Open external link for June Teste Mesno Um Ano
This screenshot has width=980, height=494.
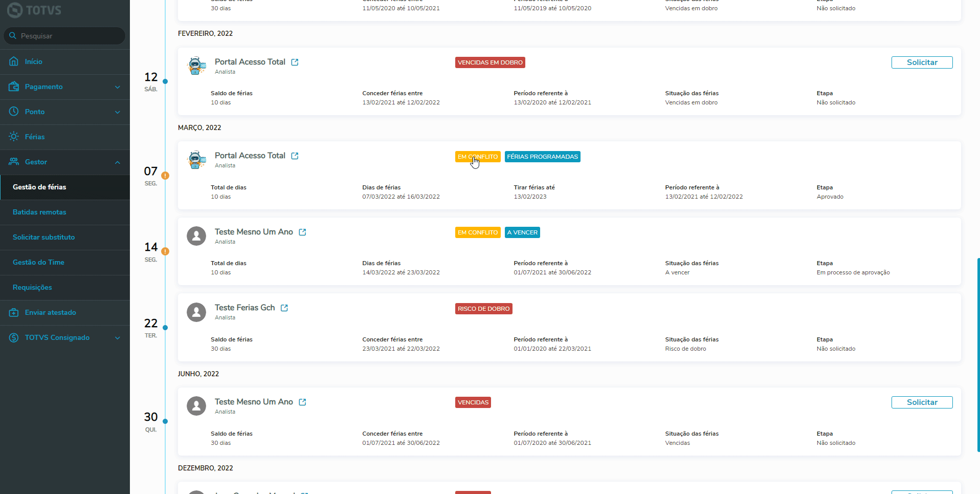(x=302, y=402)
